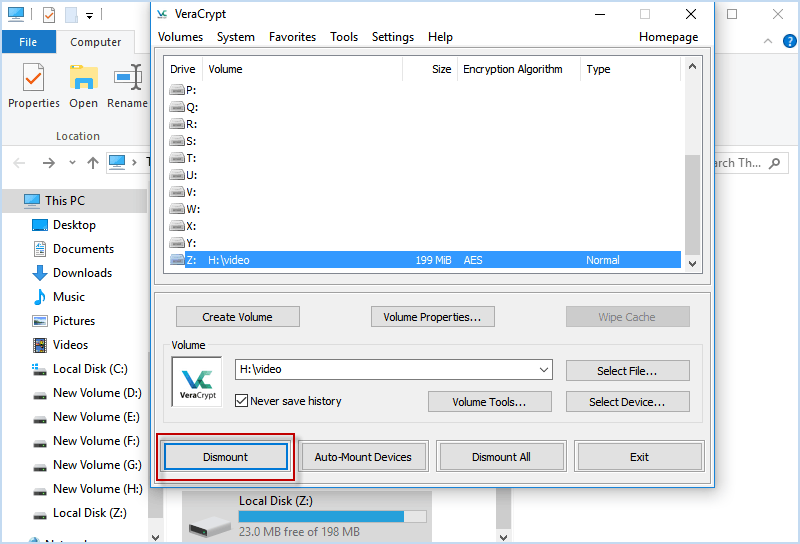
Task: Go up one folder level in Explorer
Action: click(92, 163)
